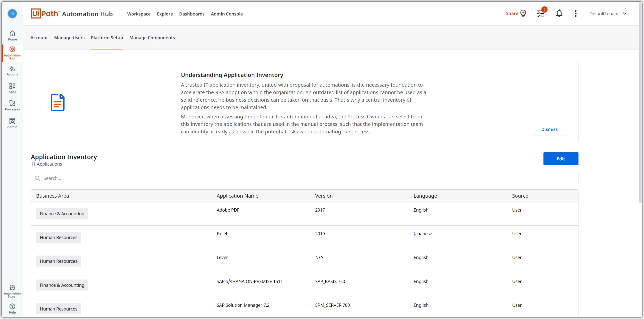Screen dimensions: 644x319
Task: Click the Japanese language cell
Action: point(423,234)
